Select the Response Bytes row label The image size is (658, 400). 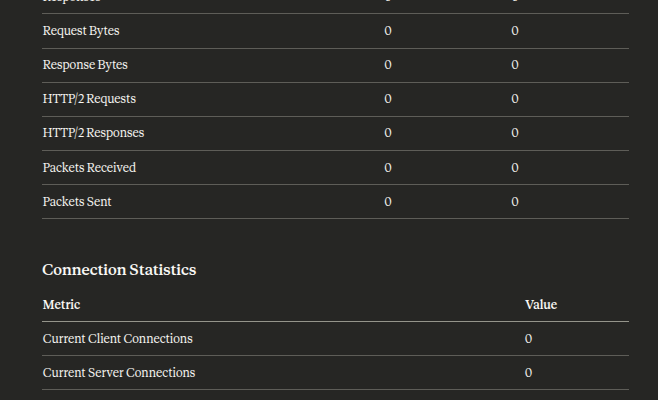pos(85,65)
